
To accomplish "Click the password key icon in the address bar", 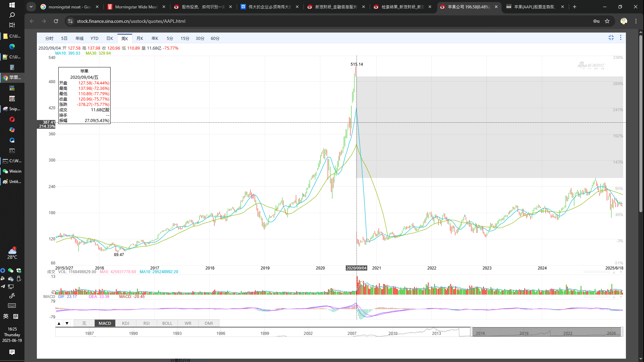I will 596,21.
